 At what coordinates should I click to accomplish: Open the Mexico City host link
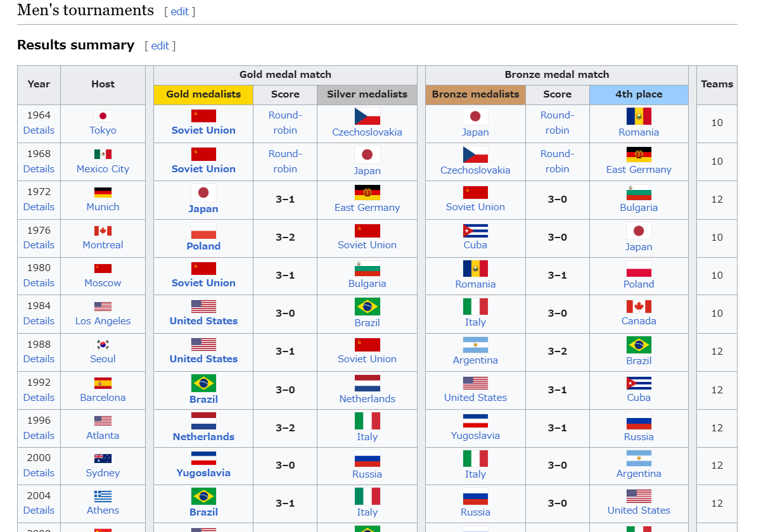(103, 169)
